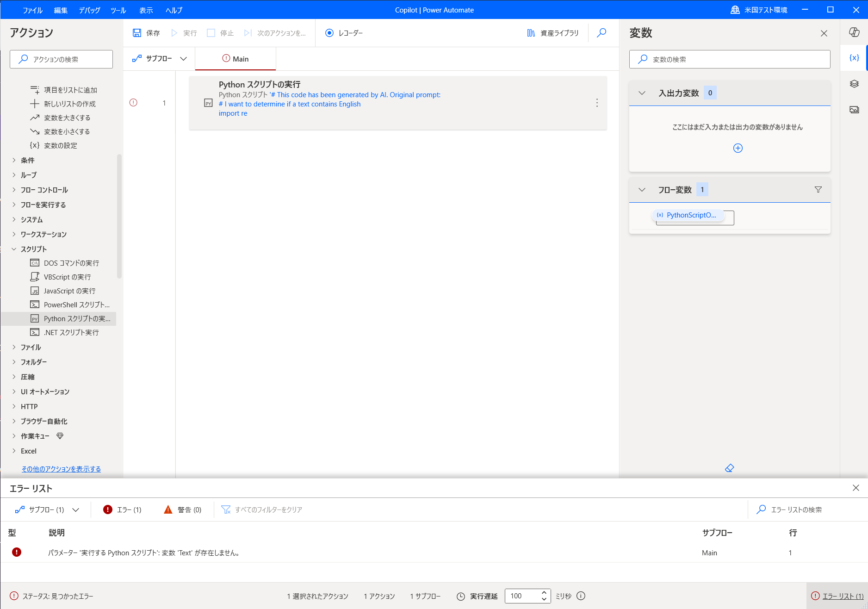Toggle the error filter in error list
The height and width of the screenshot is (609, 868).
point(122,510)
